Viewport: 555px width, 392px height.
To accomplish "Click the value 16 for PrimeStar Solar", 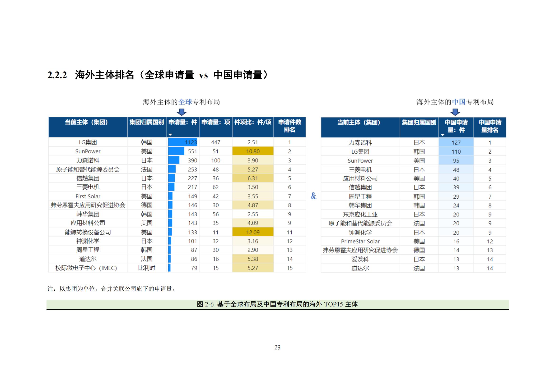I will tap(456, 241).
